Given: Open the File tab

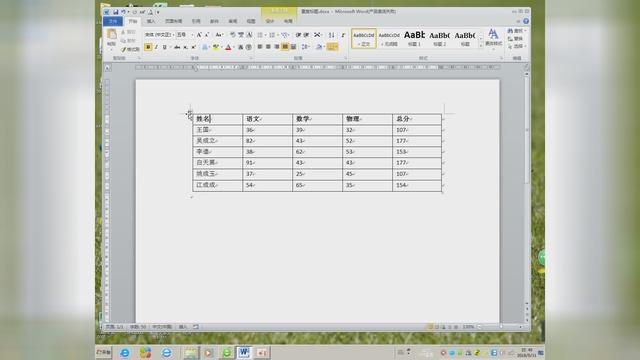Looking at the screenshot, I should click(113, 21).
